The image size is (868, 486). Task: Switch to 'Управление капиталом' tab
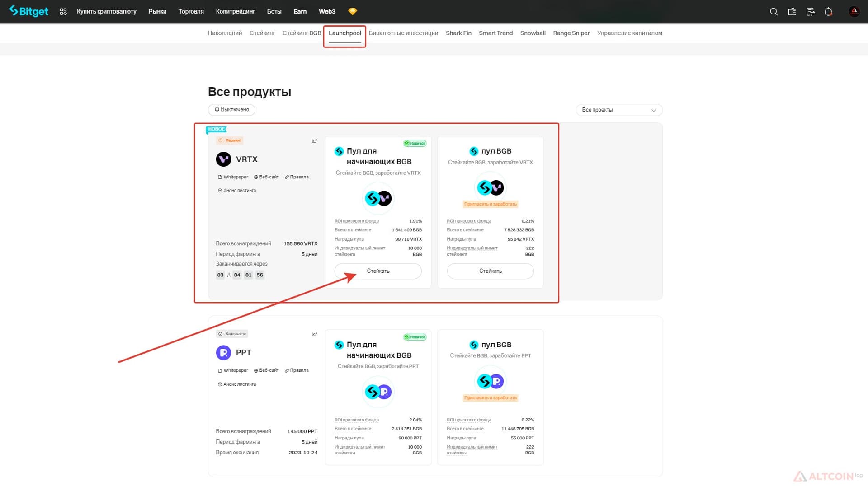[x=629, y=33]
